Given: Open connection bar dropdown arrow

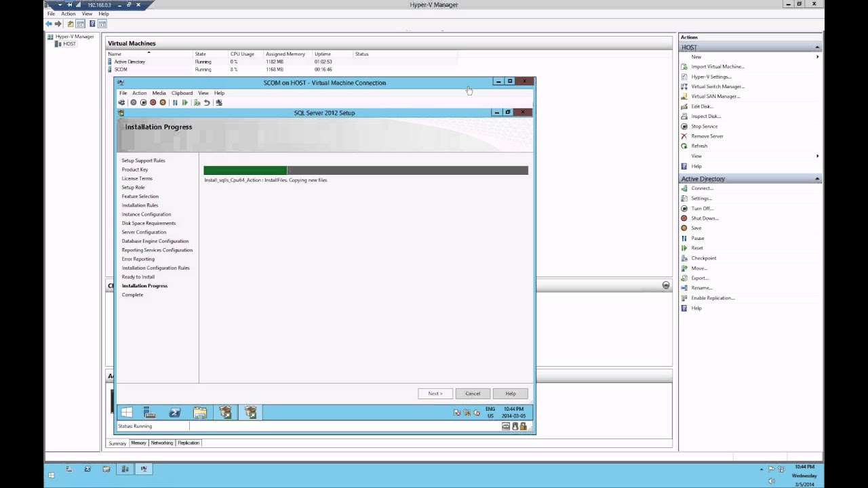Looking at the screenshot, I should point(59,5).
